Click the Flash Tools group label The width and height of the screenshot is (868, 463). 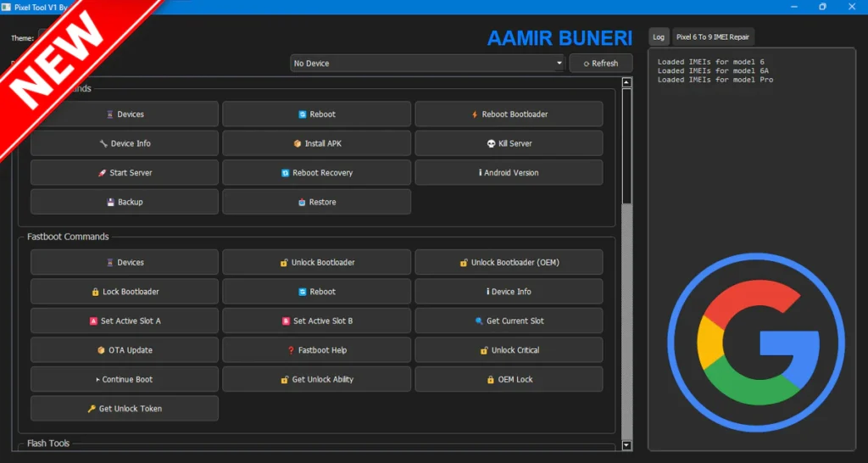(48, 443)
